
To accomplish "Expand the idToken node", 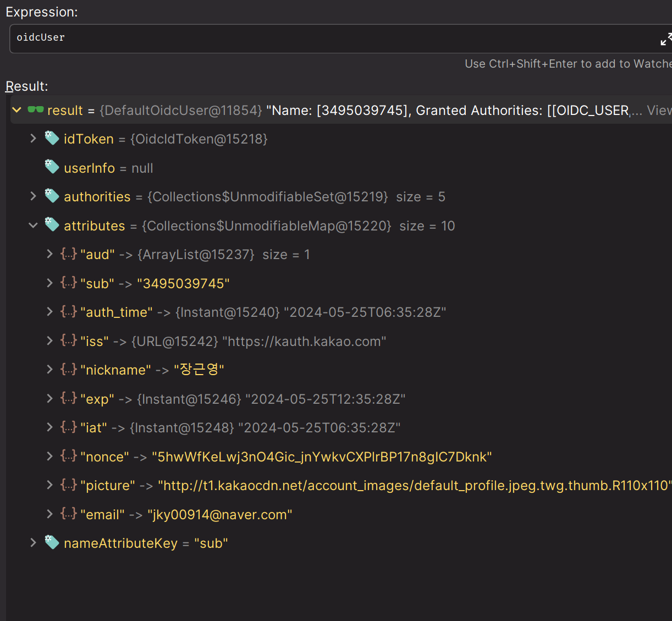I will tap(33, 139).
